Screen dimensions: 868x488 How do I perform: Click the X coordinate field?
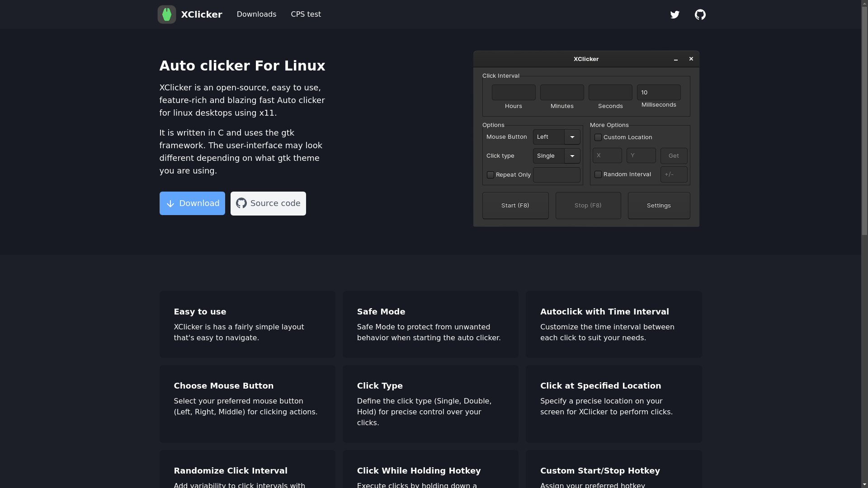(x=607, y=155)
